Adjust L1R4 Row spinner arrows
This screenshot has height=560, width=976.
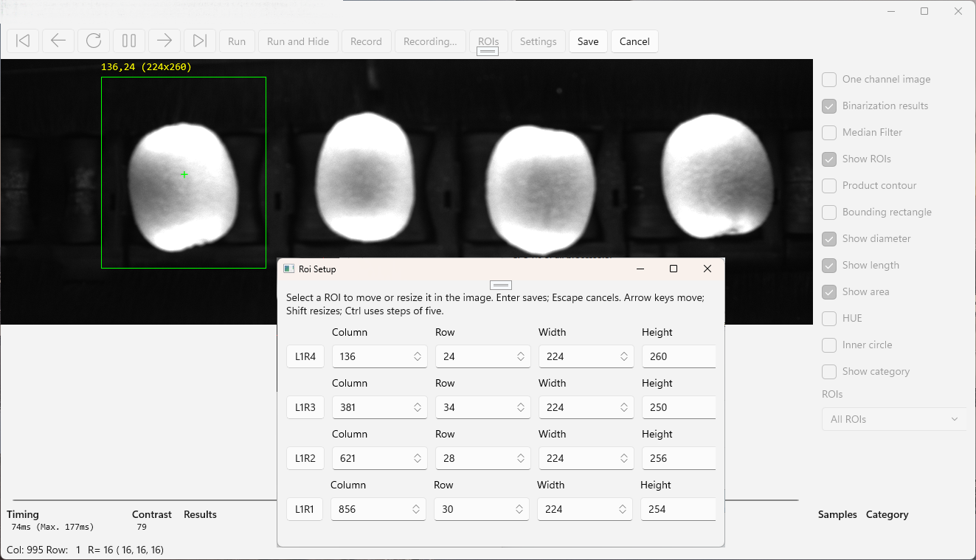[x=521, y=356]
